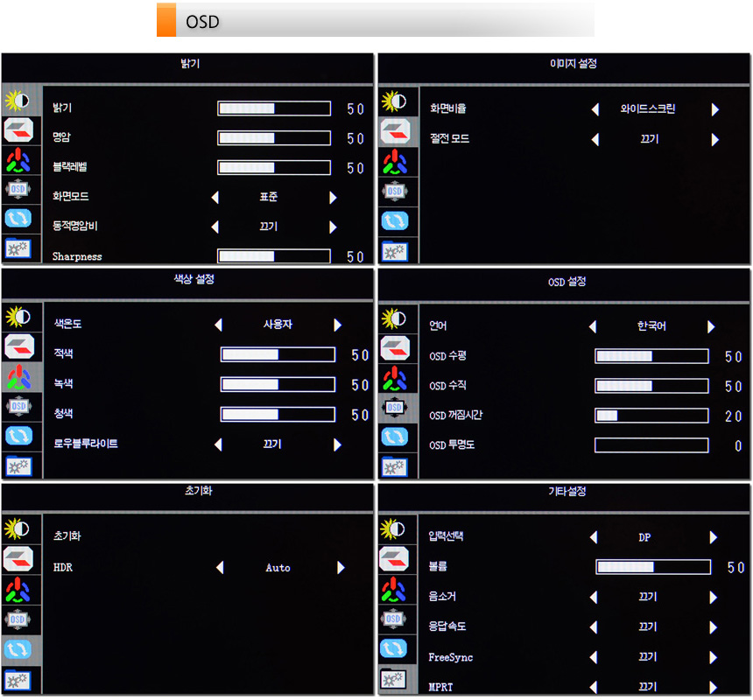
Task: Click the HDR option's Auto value
Action: pos(278,568)
